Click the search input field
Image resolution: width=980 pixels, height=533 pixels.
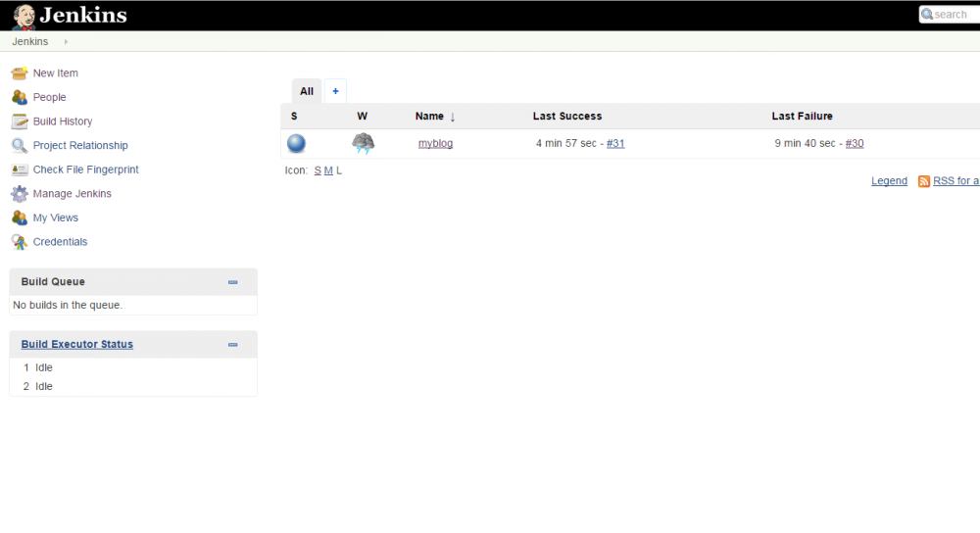950,15
